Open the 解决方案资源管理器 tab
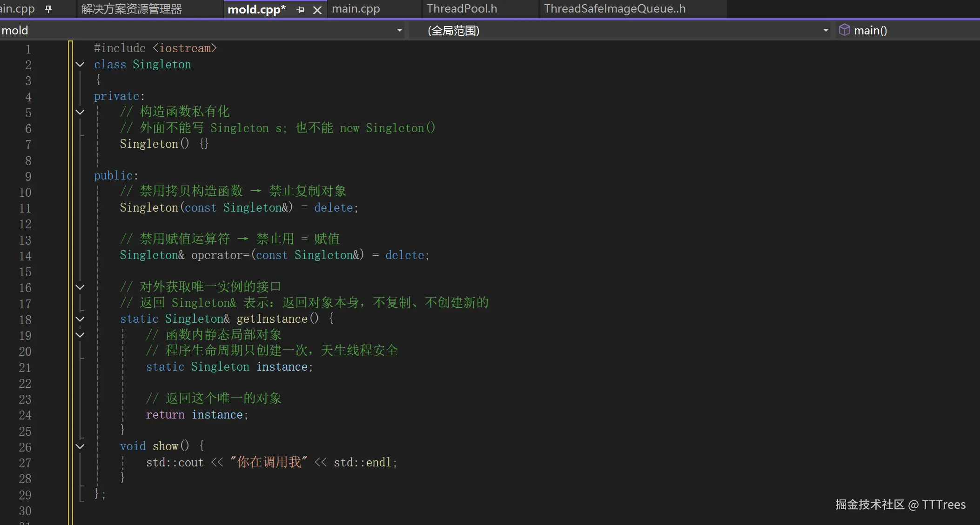980x525 pixels. 132,9
